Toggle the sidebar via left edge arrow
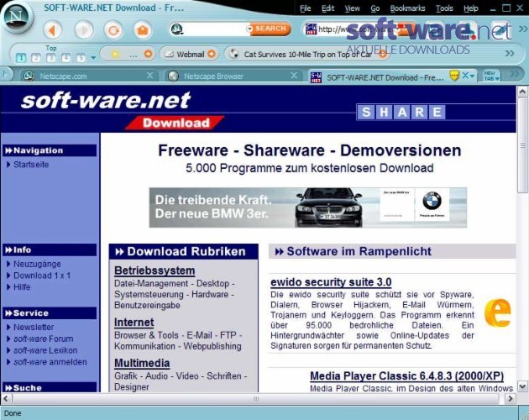 click(x=5, y=74)
